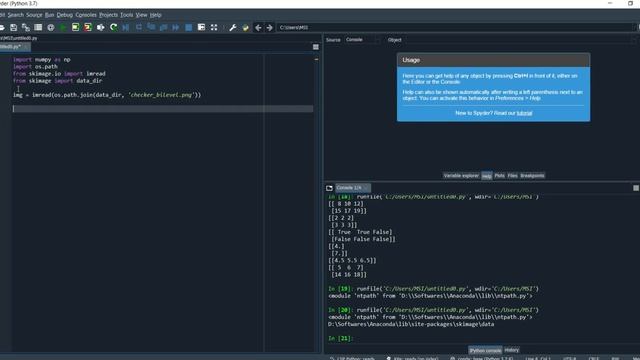Click the checker_bilevel.png string in code
Screen dimensions: 640x360
coord(161,95)
